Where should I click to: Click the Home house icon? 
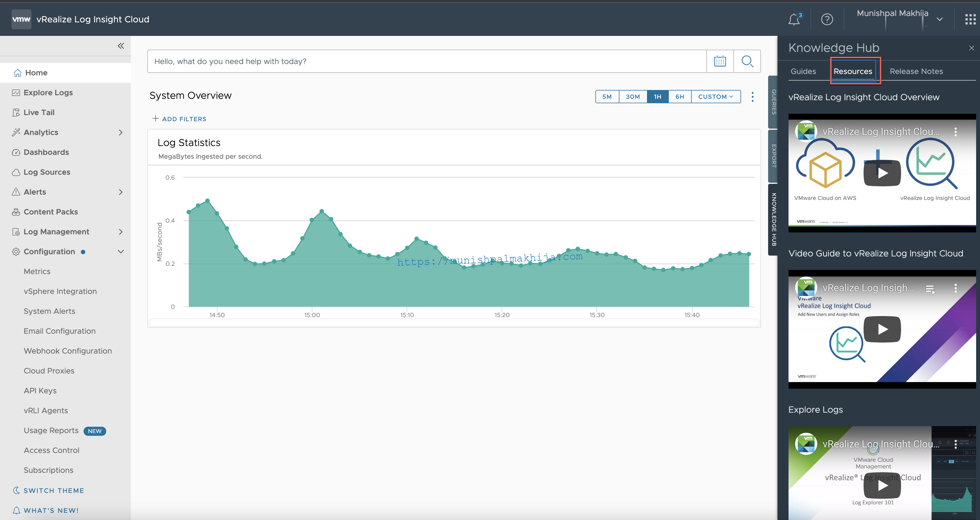17,73
